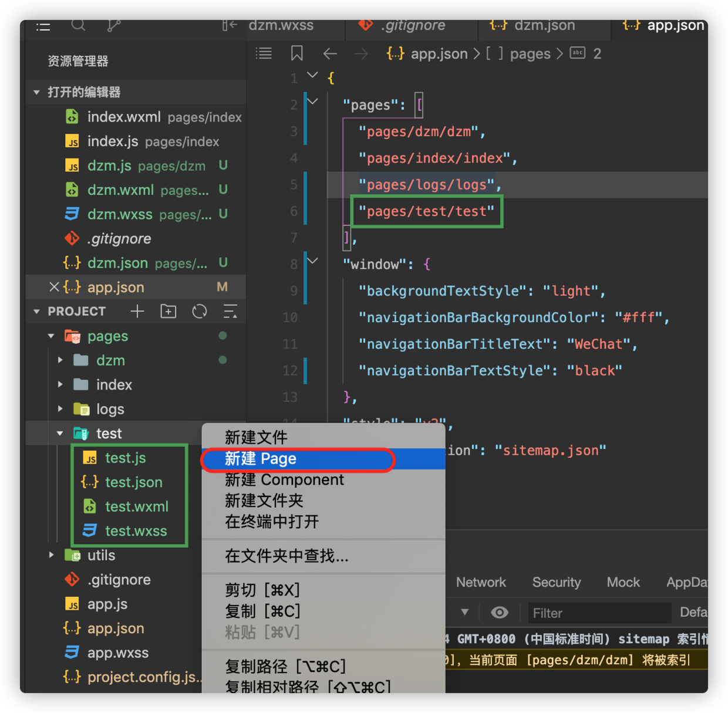Image resolution: width=728 pixels, height=713 pixels.
Task: Click the back navigation arrow in the editor
Action: (330, 53)
